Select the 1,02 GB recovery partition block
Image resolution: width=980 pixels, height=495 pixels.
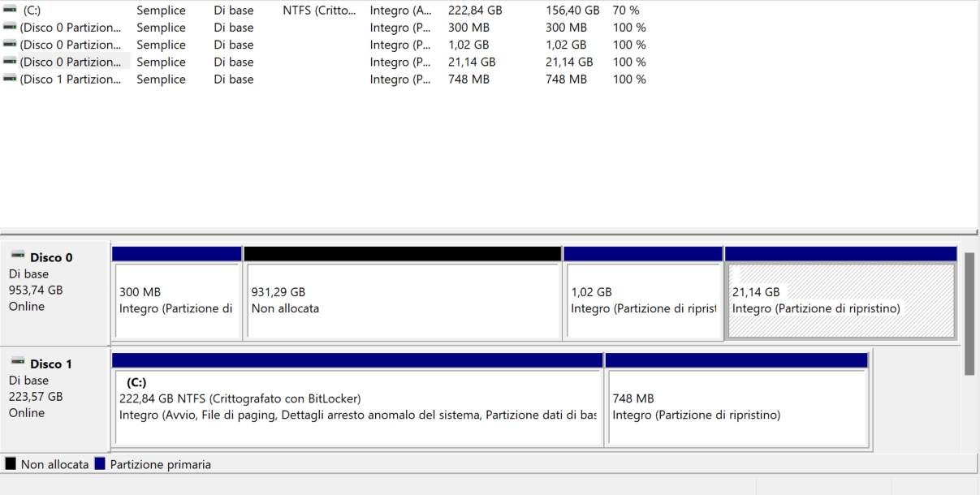642,300
